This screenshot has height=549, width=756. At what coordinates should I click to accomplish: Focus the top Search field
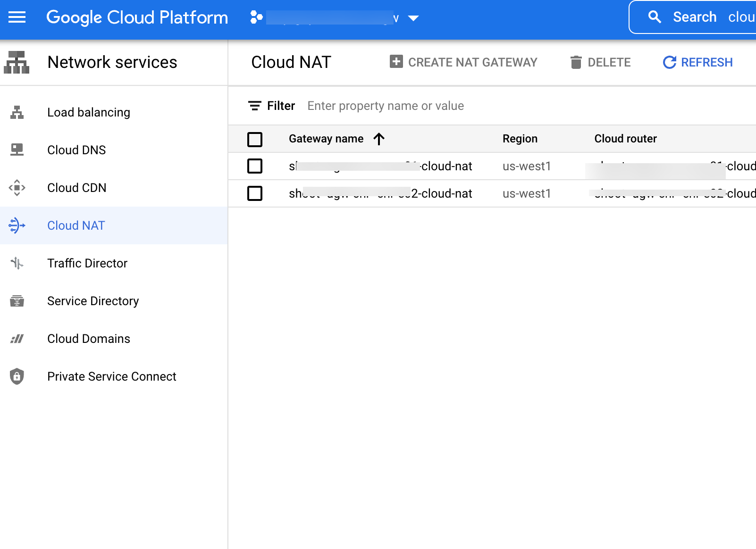click(693, 17)
